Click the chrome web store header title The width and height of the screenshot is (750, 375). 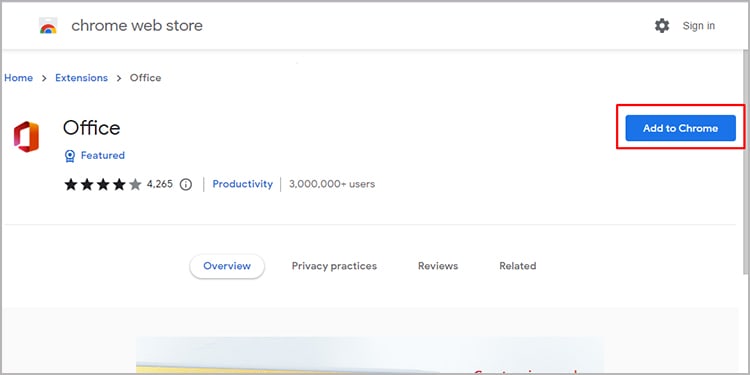coord(137,25)
